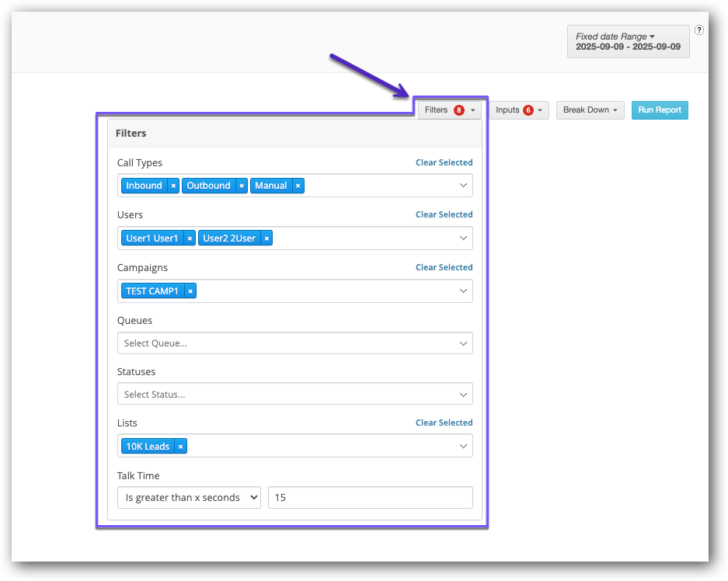Remove the User1 User1 tag
Image resolution: width=728 pixels, height=581 pixels.
(190, 238)
